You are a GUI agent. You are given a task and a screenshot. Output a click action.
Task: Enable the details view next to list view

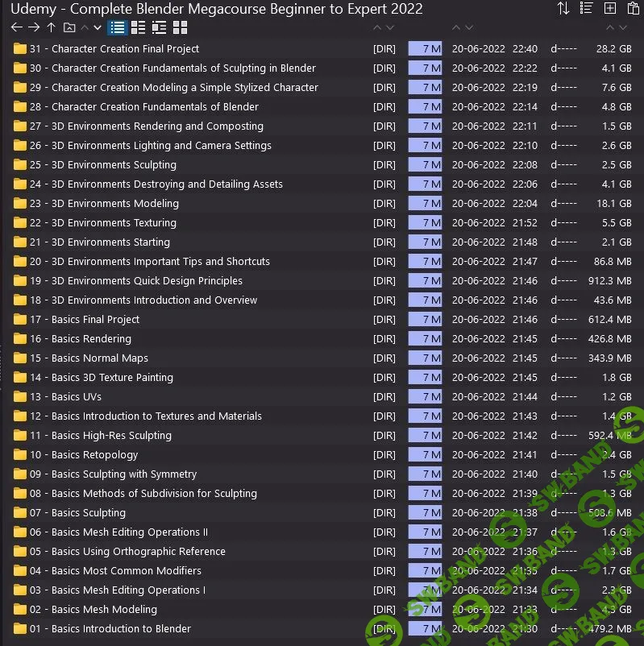(x=139, y=27)
